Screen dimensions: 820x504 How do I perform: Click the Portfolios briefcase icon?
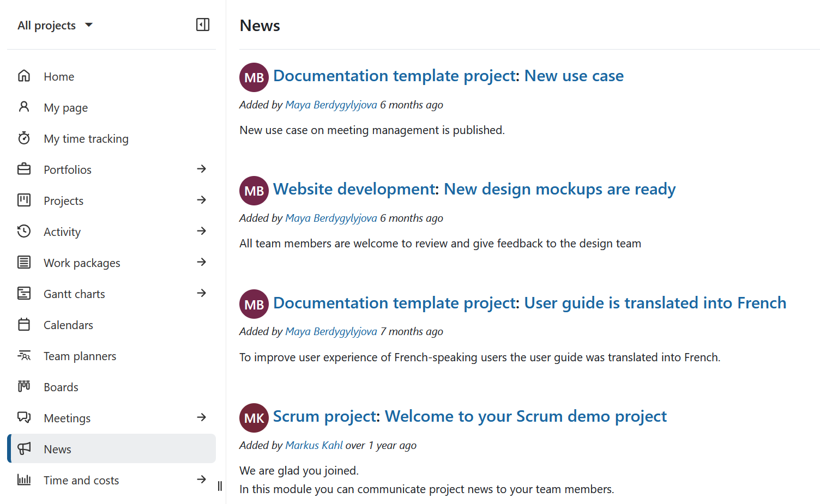coord(24,169)
